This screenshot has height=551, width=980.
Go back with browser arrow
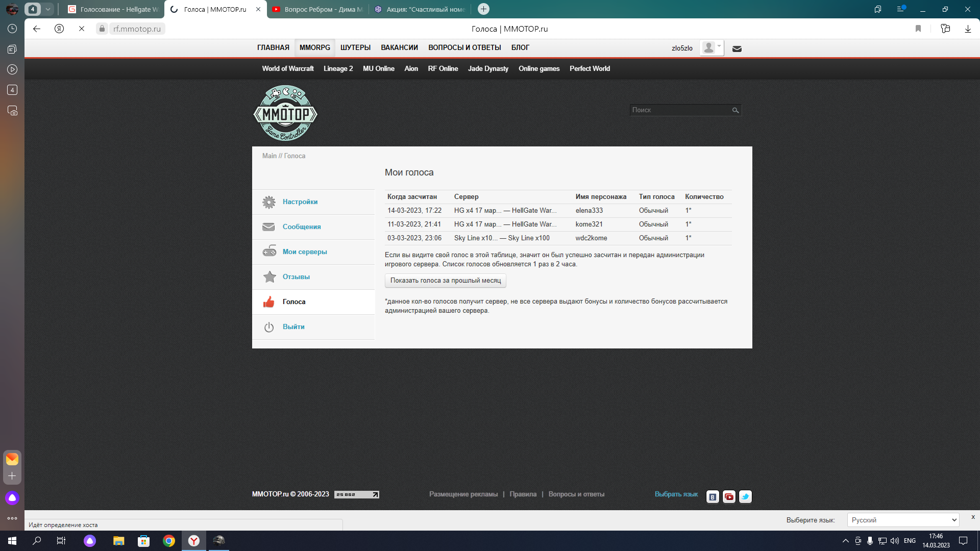[x=37, y=29]
